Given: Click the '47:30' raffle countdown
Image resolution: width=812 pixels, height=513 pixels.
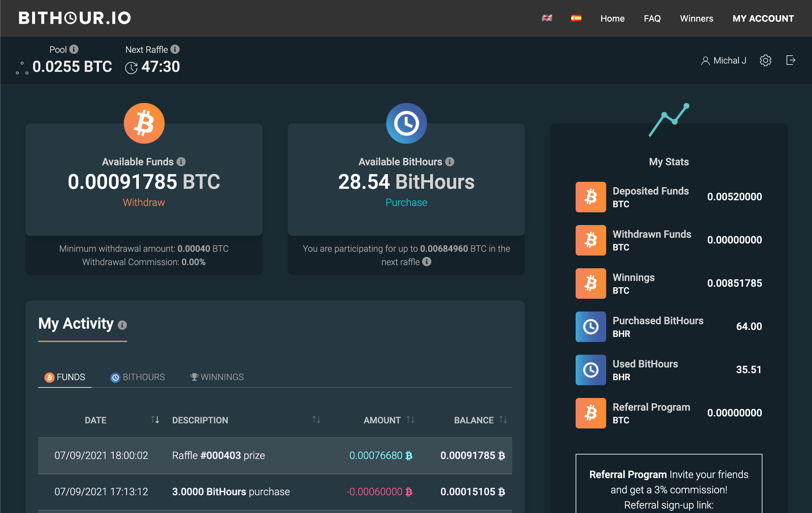Looking at the screenshot, I should click(x=160, y=67).
